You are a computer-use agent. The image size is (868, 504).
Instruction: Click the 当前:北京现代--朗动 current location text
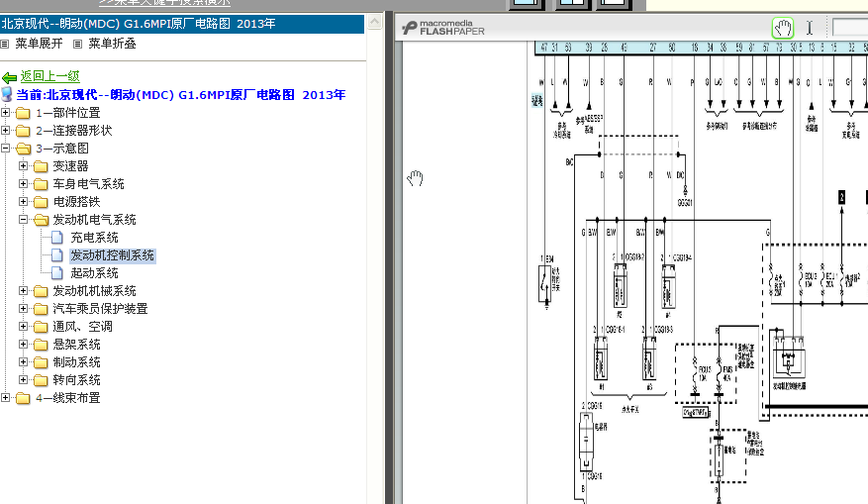click(x=181, y=95)
